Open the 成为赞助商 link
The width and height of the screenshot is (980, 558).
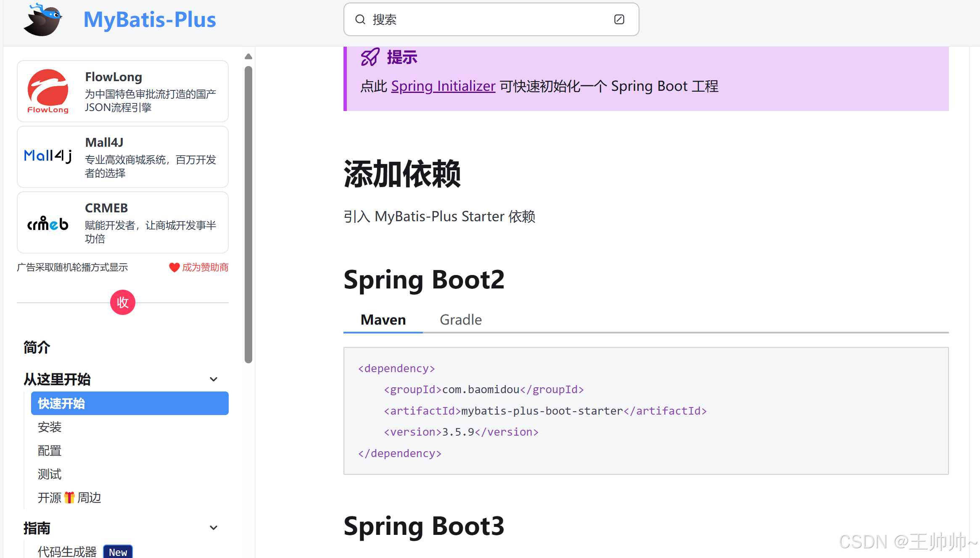coord(205,267)
